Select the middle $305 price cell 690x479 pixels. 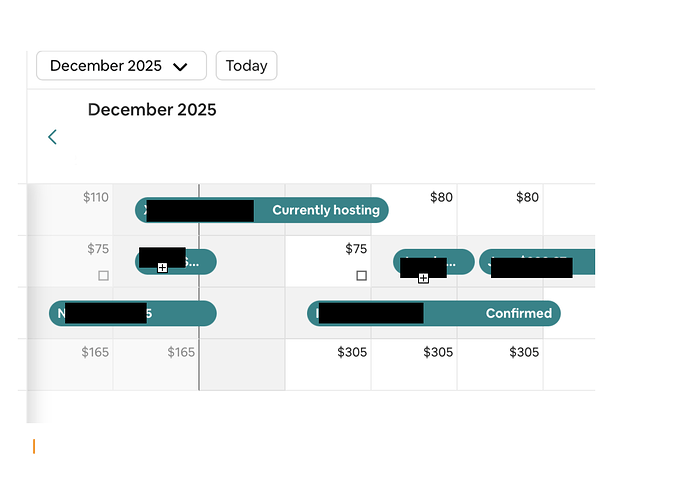click(439, 353)
